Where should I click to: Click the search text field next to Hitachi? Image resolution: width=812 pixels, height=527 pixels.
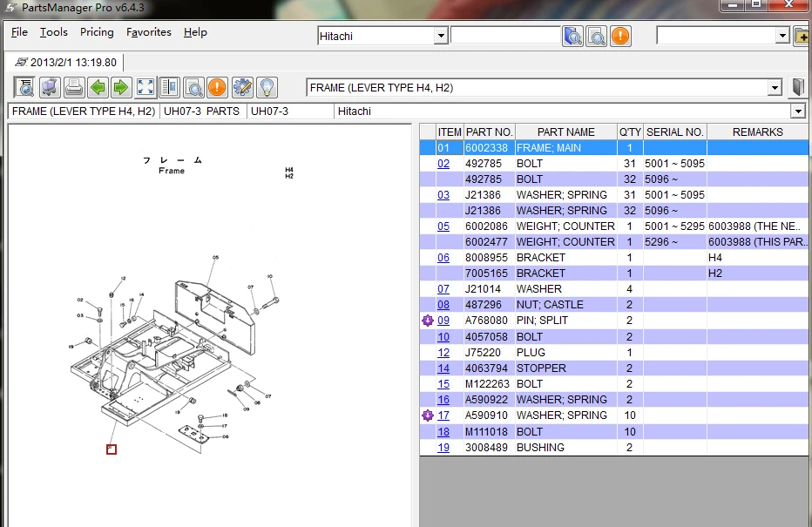pos(505,36)
